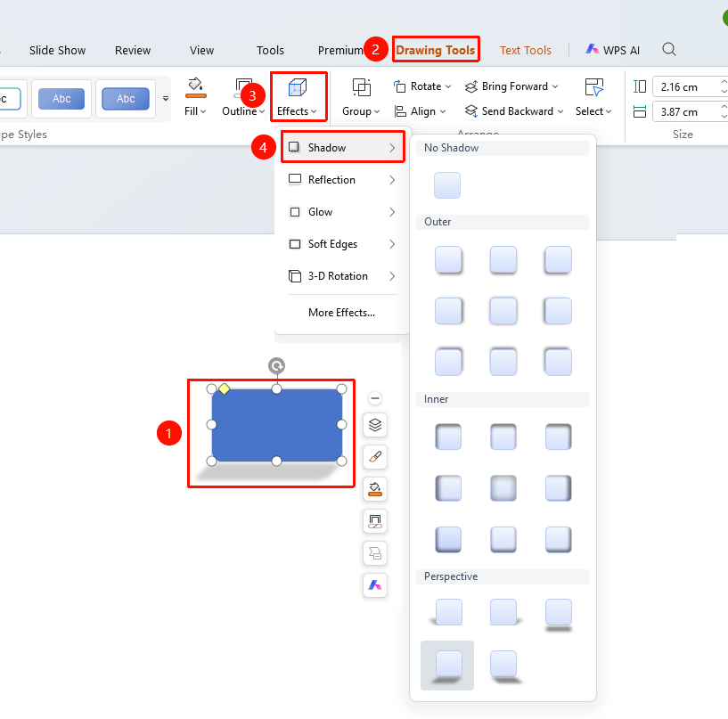Click the Group shapes icon
Image resolution: width=728 pixels, height=719 pixels.
[x=361, y=87]
